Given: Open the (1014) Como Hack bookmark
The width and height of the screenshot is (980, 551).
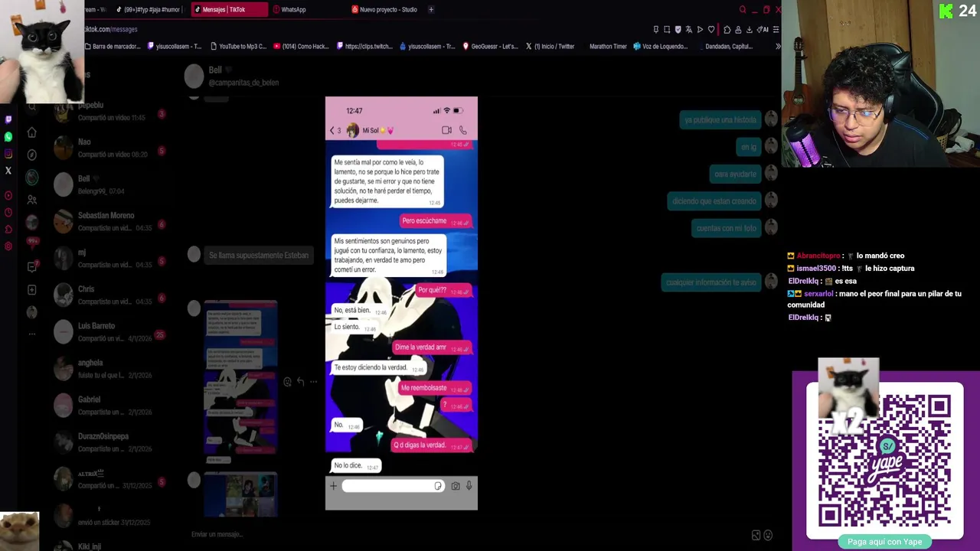Looking at the screenshot, I should [x=301, y=46].
